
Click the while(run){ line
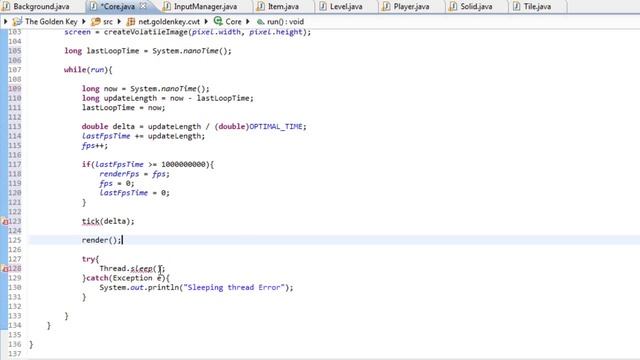coord(88,70)
